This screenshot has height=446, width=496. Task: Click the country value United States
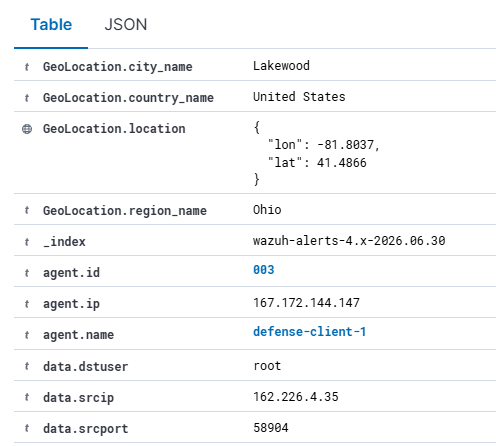click(x=299, y=97)
